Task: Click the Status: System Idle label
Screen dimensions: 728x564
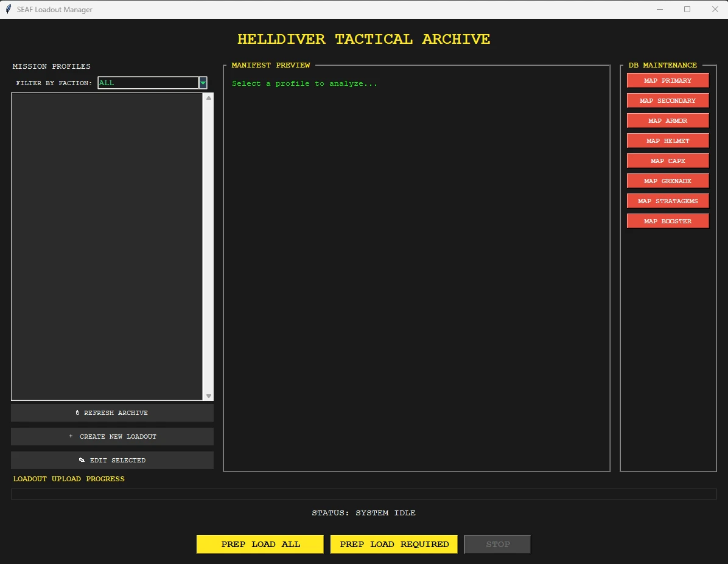Action: click(363, 513)
